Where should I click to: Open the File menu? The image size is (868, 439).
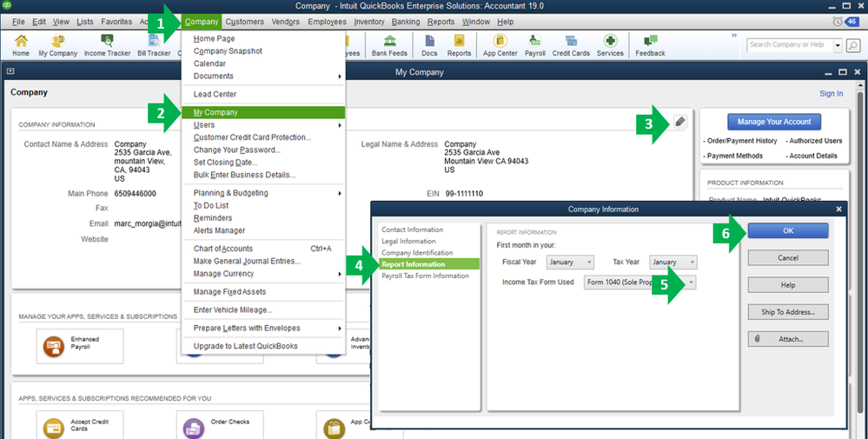point(18,22)
